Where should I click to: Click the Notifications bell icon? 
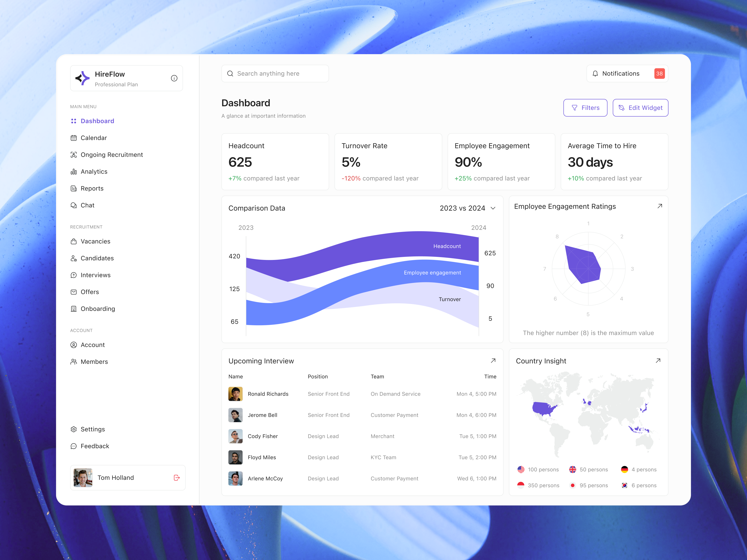595,73
